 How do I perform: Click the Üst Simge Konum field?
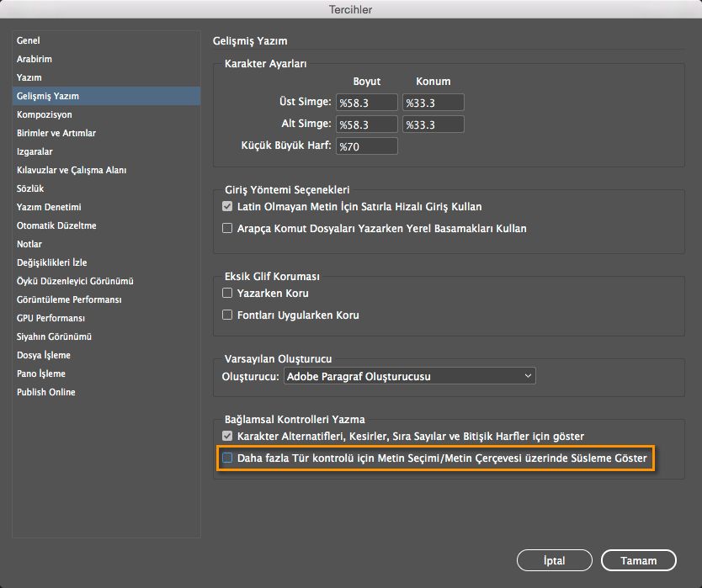point(433,103)
